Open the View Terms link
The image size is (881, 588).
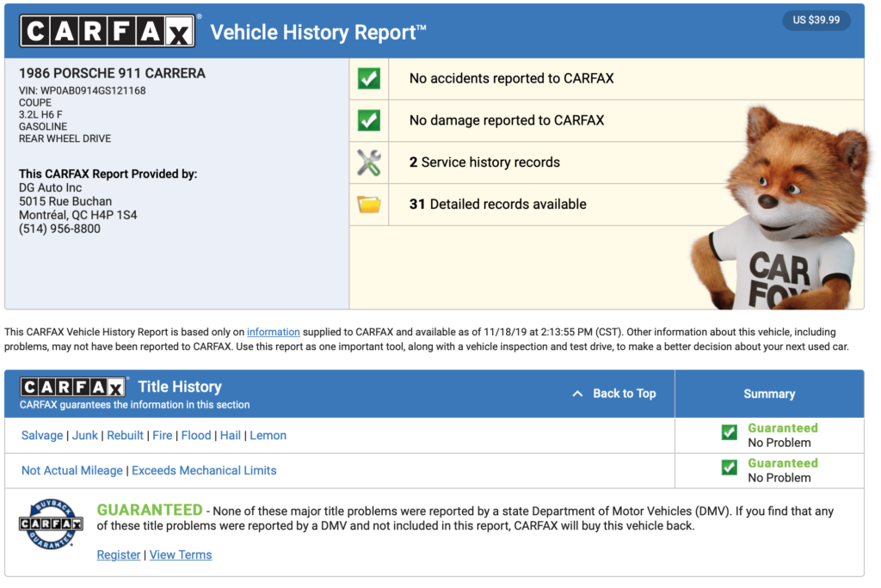coord(181,555)
